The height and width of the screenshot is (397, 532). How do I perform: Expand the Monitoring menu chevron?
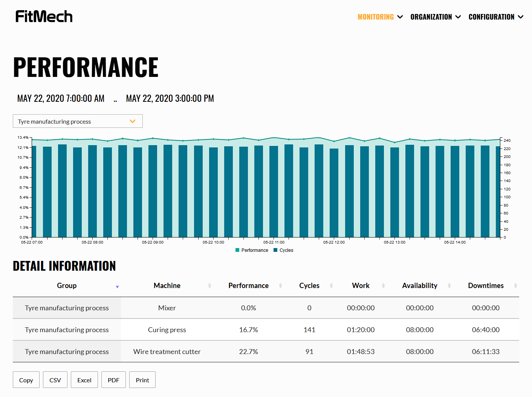(x=400, y=17)
